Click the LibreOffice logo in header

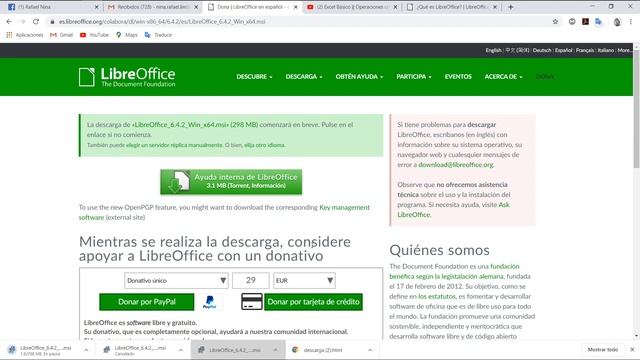tap(127, 77)
